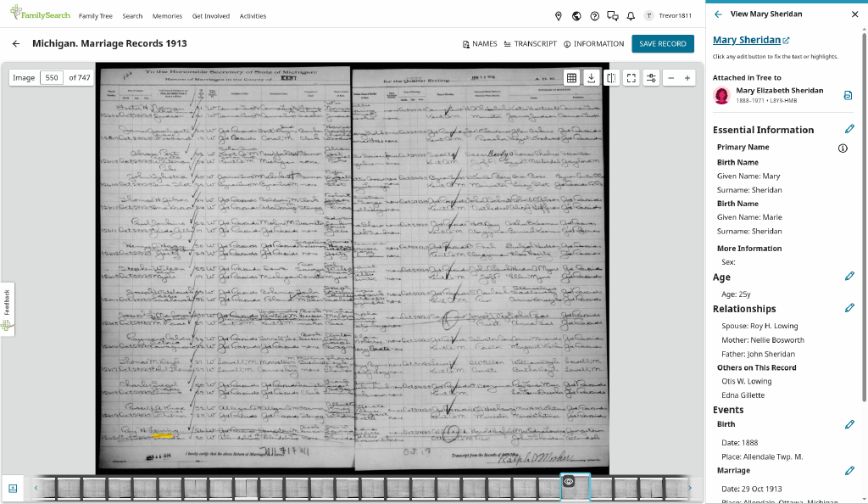The image size is (868, 504).
Task: Enter full screen image view
Action: pyautogui.click(x=631, y=78)
